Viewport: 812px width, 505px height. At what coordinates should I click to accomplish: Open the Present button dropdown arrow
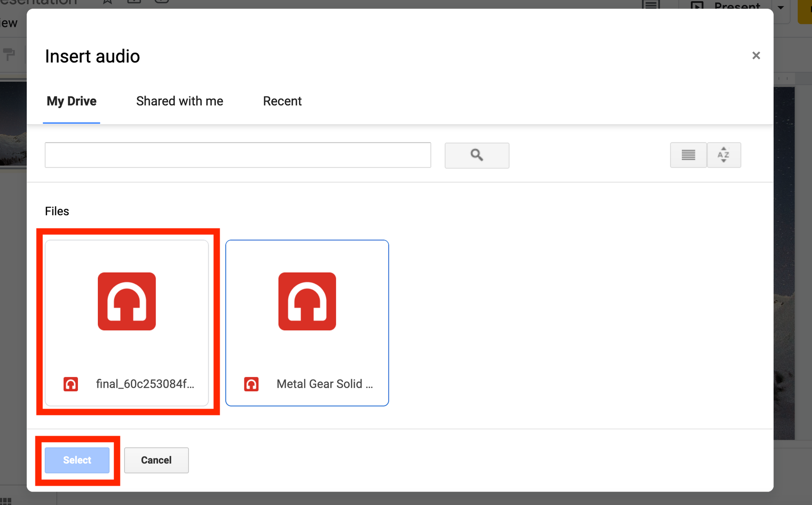780,7
